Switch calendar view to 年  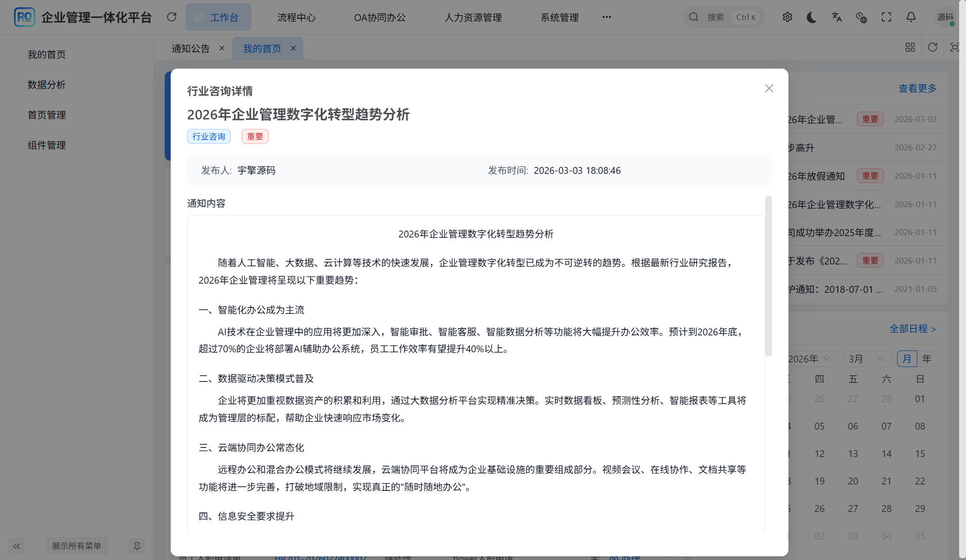tap(927, 359)
